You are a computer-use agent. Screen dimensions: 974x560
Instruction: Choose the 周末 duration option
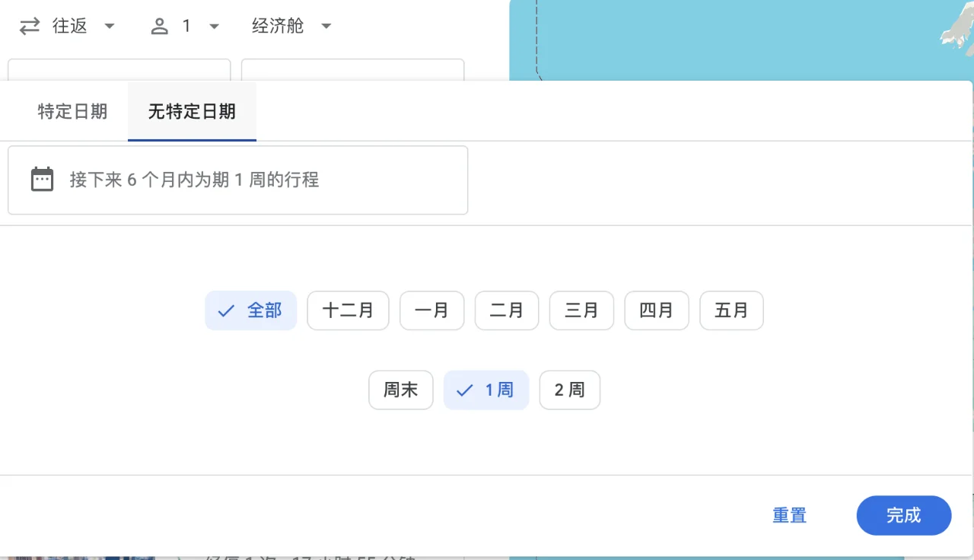400,390
